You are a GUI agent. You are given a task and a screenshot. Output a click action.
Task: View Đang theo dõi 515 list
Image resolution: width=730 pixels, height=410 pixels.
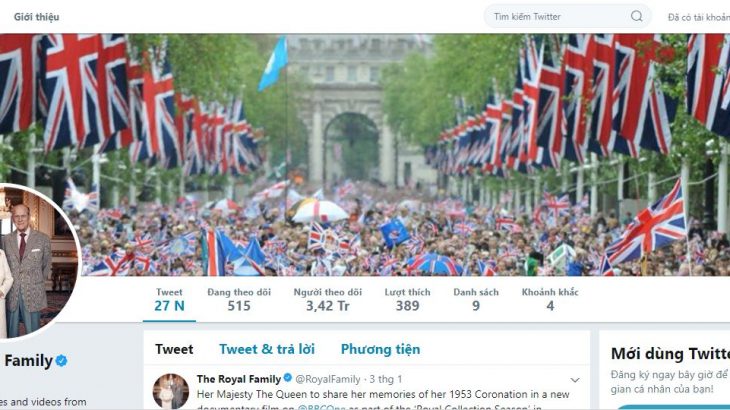pos(239,299)
